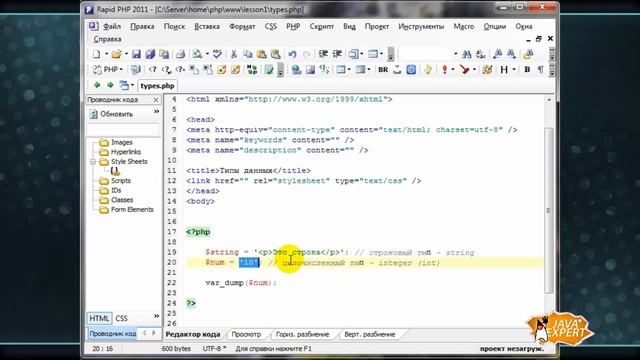
Task: Open the Справка menu
Action: click(107, 39)
